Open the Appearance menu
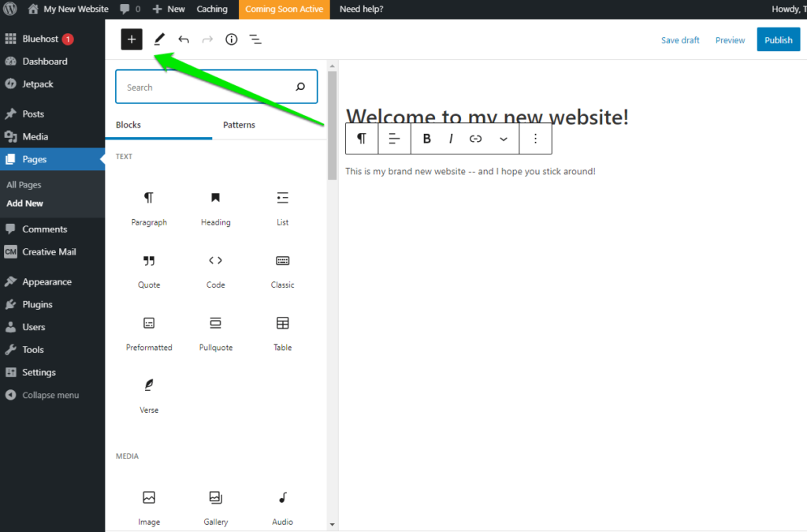 tap(53, 281)
